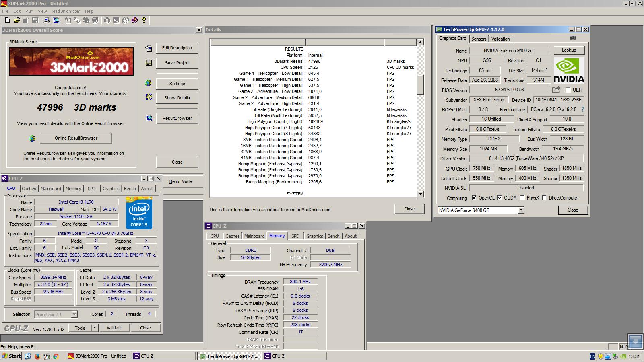Toggle the CUDA checkbox

(500, 197)
